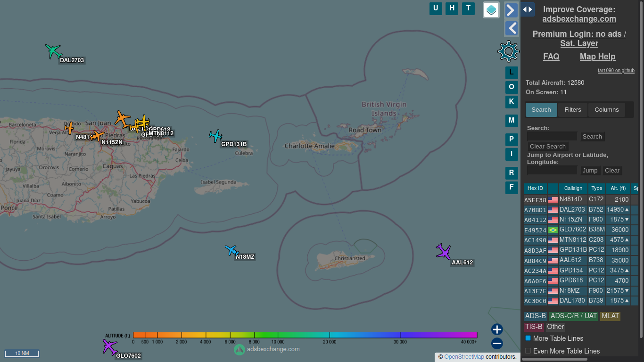Viewport: 644px width, 362px height.
Task: Zoom out with the minus button
Action: [497, 343]
